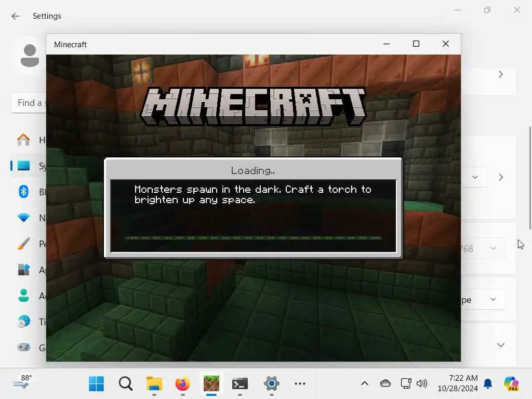Show more taskbar apps via three dots
532x399 pixels.
tap(300, 384)
